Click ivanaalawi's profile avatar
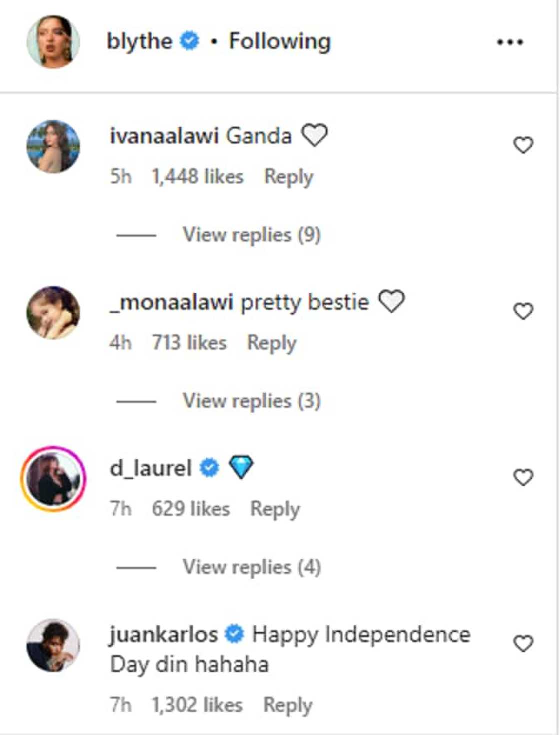560x735 pixels. point(53,146)
